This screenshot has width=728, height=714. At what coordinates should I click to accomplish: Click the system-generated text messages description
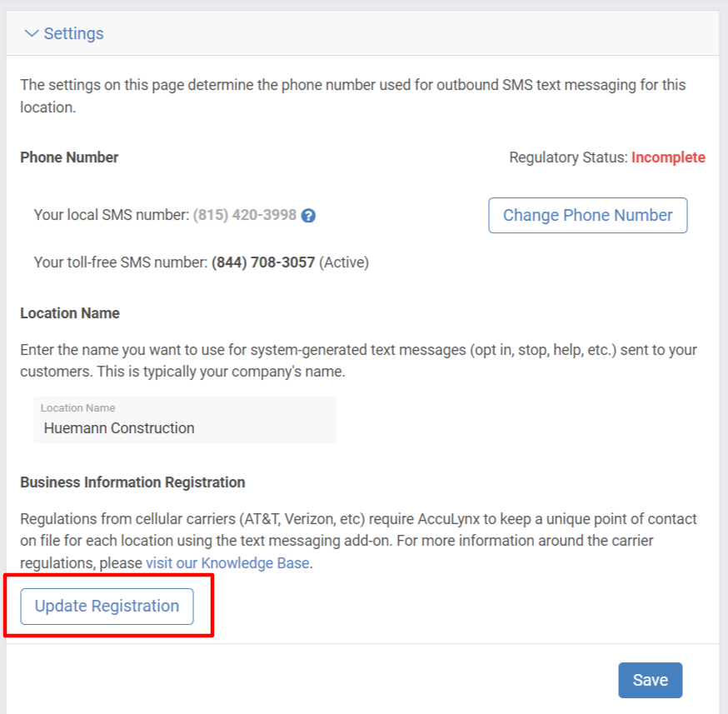coord(358,361)
